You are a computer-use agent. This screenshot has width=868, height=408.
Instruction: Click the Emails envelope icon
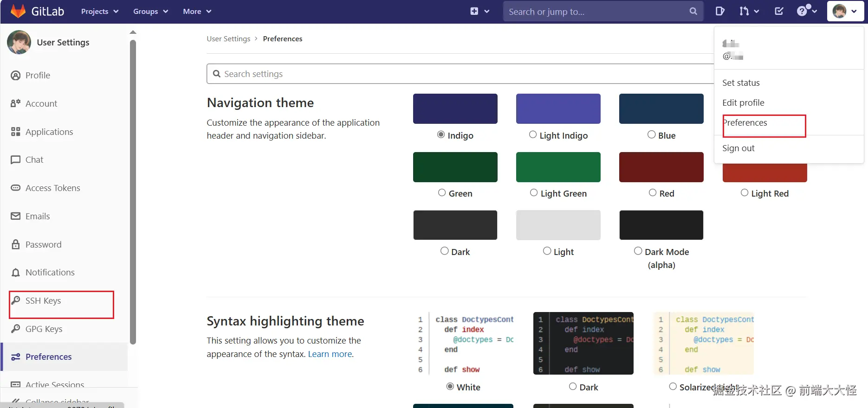16,216
